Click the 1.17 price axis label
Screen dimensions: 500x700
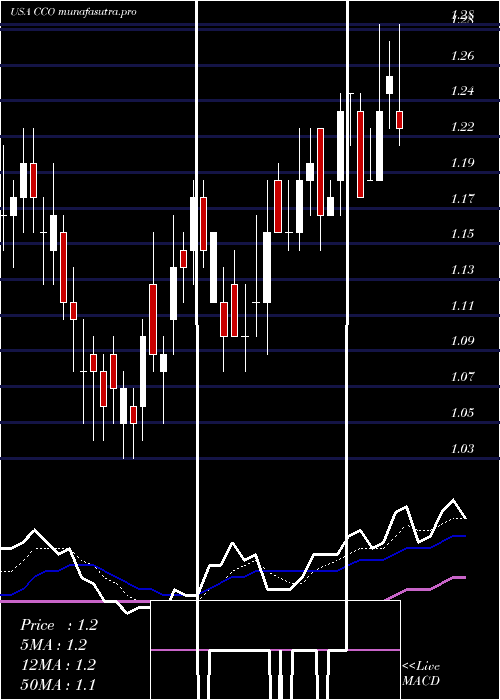(x=462, y=198)
